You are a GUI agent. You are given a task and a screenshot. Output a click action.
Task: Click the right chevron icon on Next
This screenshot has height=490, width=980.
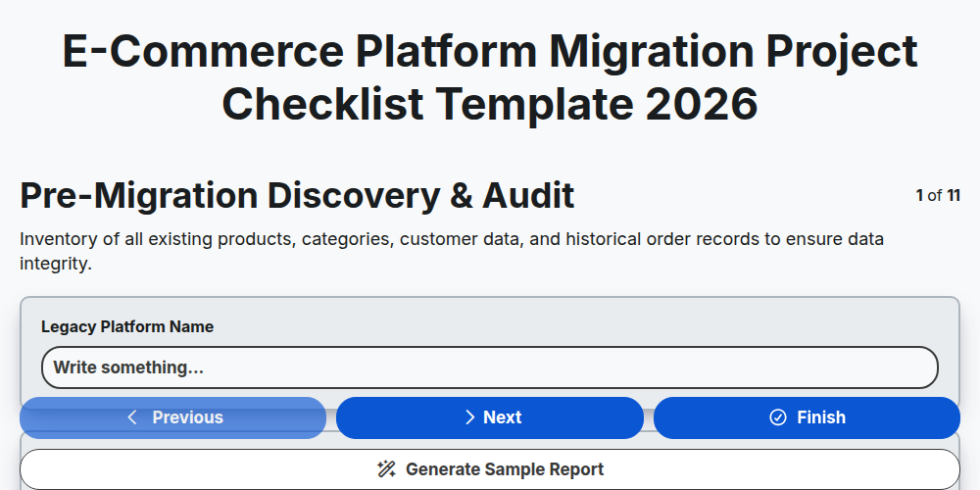pos(470,417)
